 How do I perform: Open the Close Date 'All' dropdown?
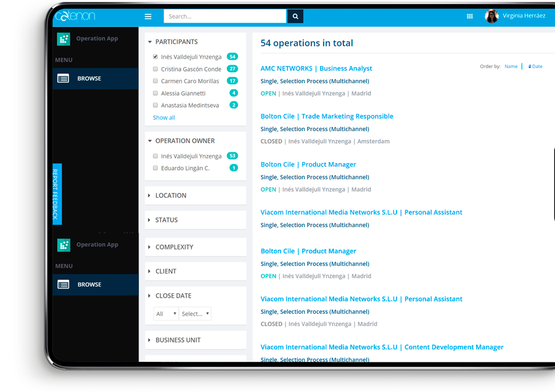166,314
